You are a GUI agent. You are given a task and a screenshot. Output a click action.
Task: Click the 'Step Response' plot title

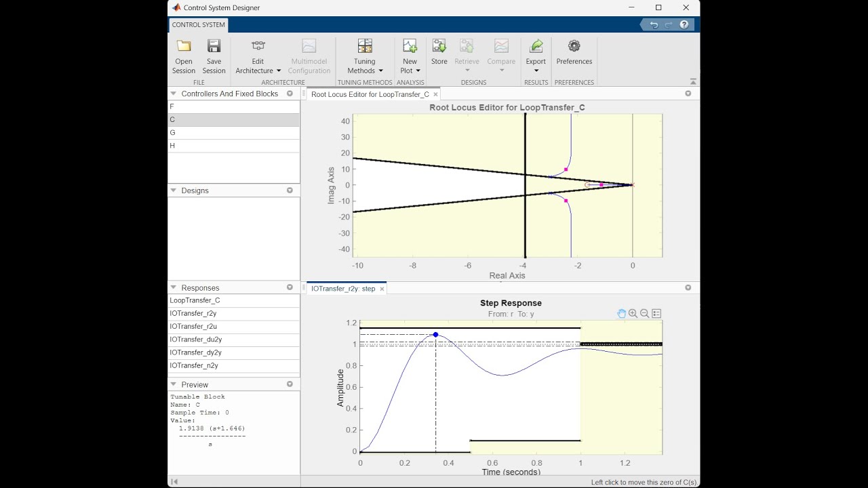click(x=511, y=303)
